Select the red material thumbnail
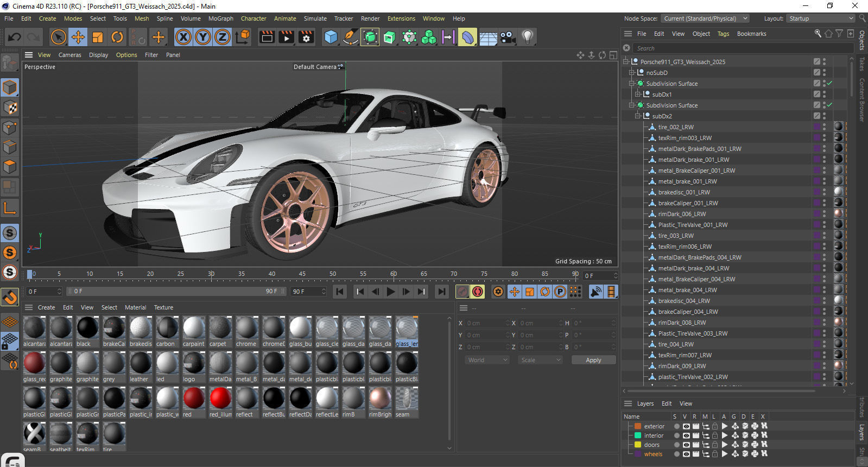This screenshot has height=467, width=868. pos(193,402)
